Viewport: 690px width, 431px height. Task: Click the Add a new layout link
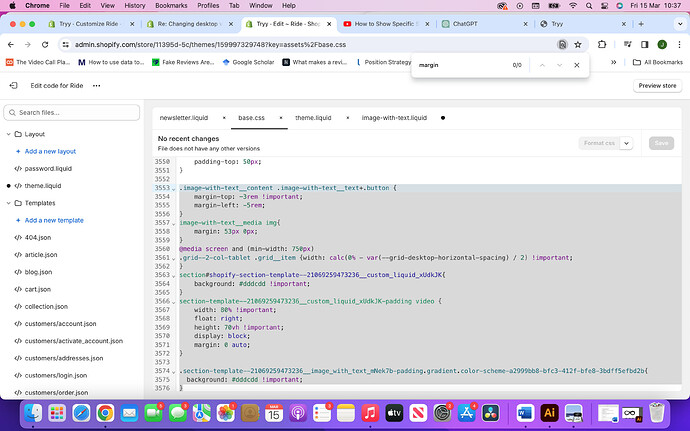click(50, 151)
